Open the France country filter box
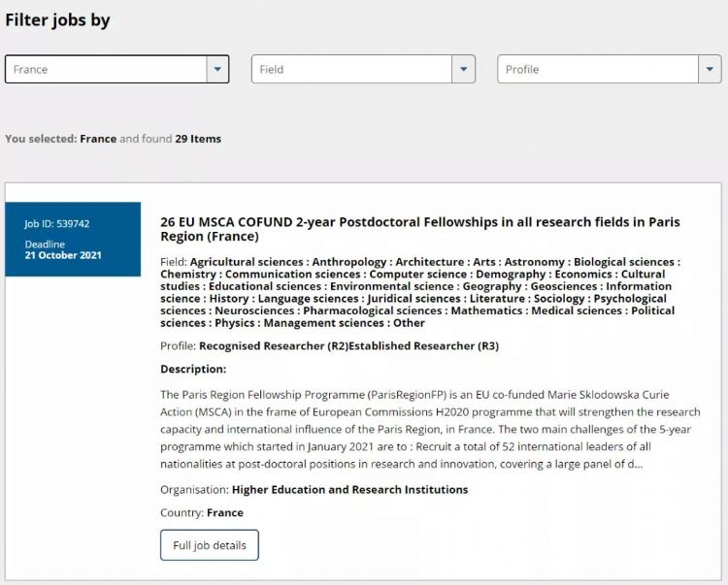728x585 pixels. pyautogui.click(x=107, y=69)
